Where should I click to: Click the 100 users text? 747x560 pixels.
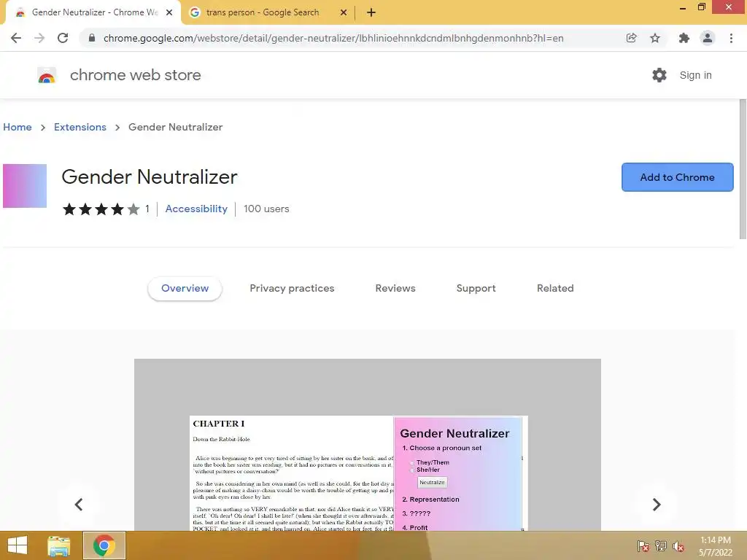tap(266, 209)
